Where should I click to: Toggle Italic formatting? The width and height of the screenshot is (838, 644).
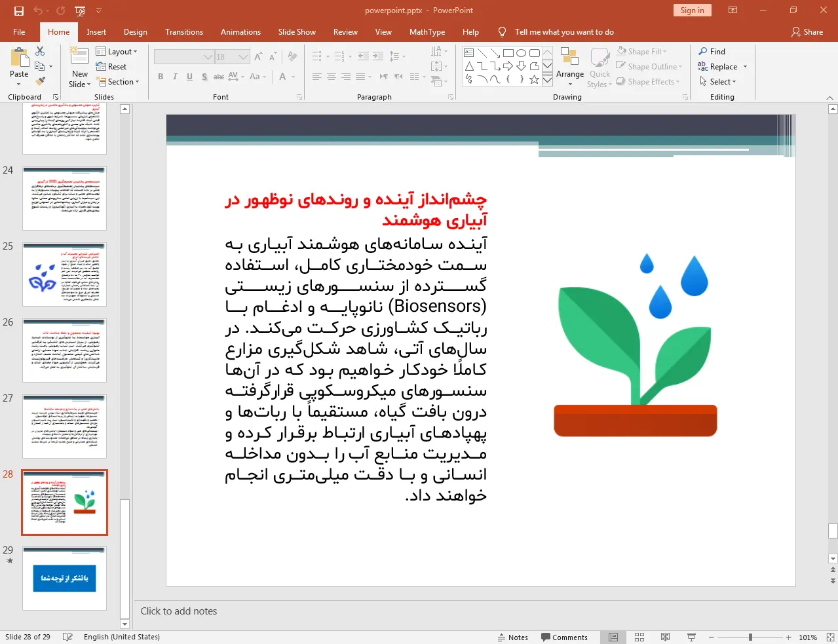coord(175,77)
